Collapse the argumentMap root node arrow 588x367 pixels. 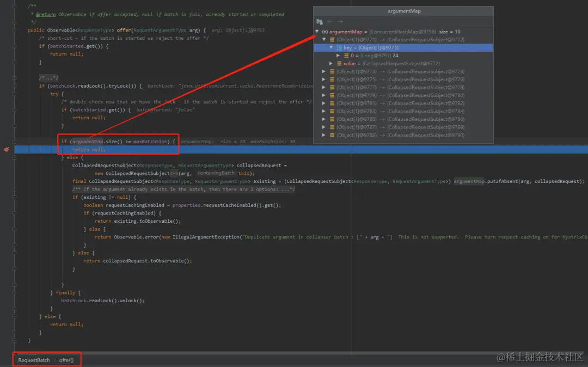tap(317, 32)
